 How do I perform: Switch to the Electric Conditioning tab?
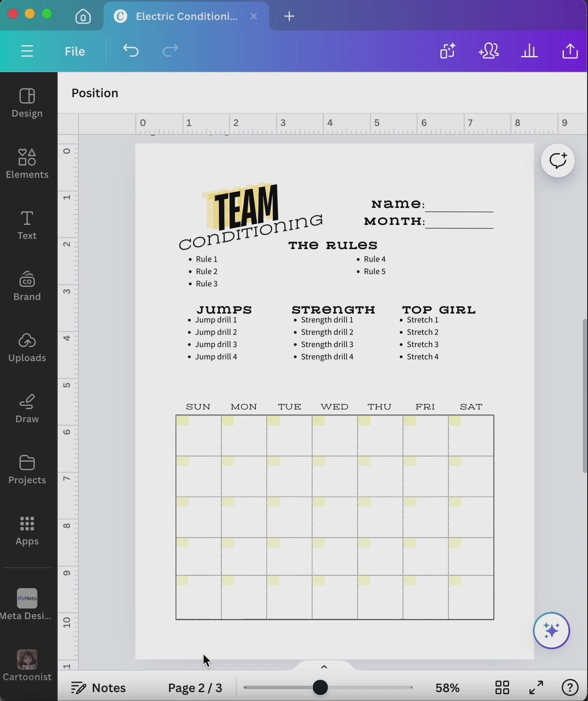[x=186, y=17]
